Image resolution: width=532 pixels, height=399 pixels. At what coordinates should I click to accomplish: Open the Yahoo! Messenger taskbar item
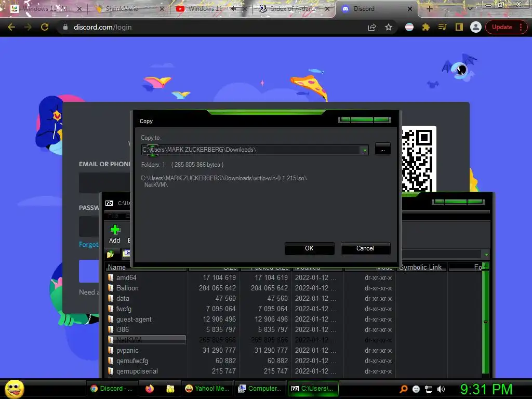pyautogui.click(x=208, y=389)
